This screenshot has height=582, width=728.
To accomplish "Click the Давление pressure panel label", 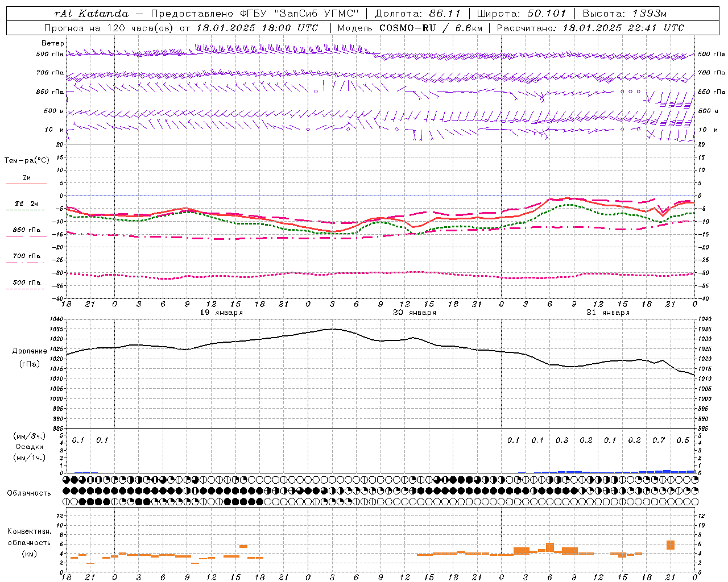I will tap(30, 351).
